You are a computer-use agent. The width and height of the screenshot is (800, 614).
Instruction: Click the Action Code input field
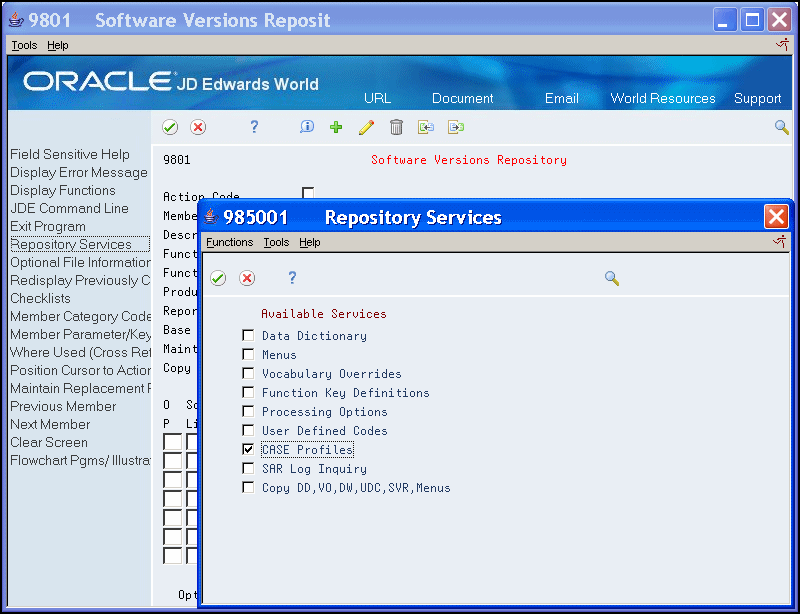coord(308,193)
